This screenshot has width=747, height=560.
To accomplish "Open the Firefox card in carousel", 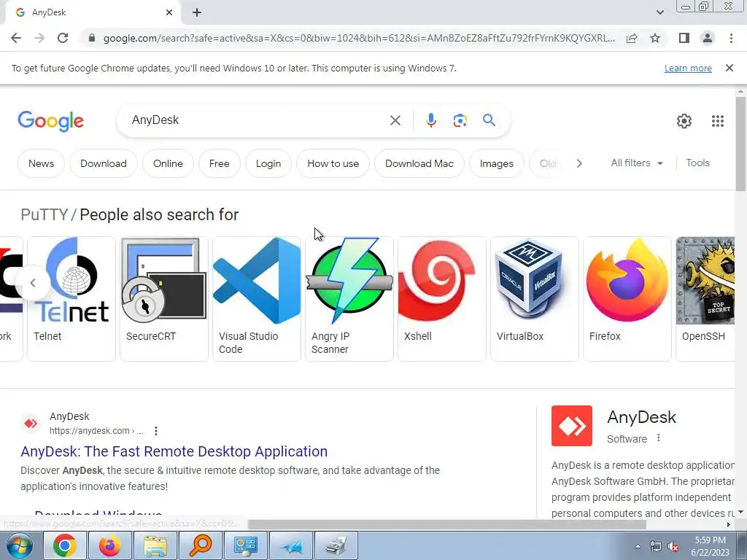I will [x=627, y=298].
